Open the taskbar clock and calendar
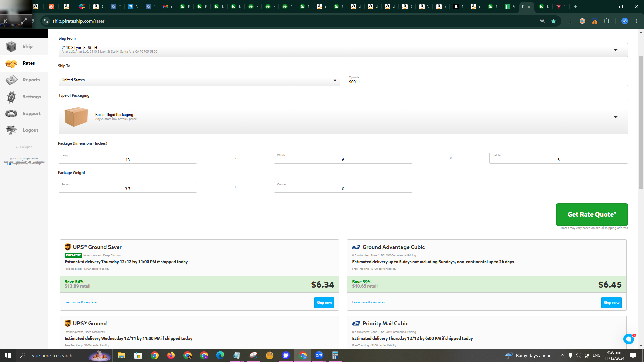This screenshot has height=362, width=644. pos(614,355)
